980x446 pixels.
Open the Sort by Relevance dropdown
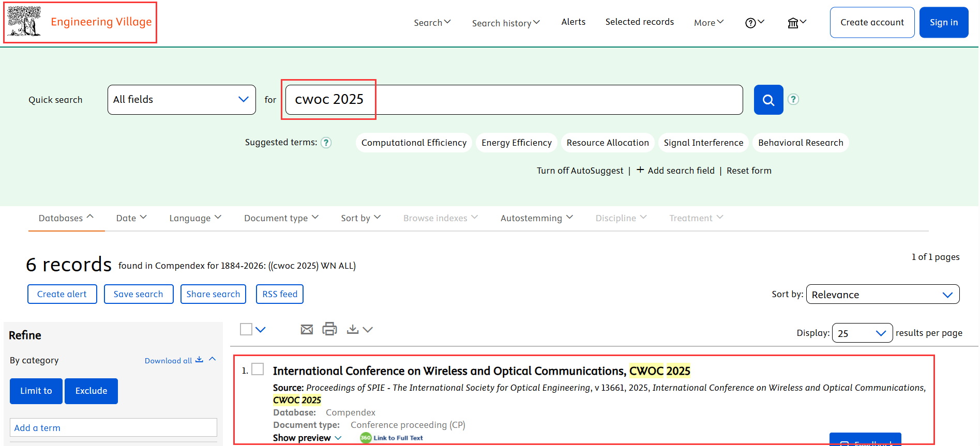coord(882,295)
